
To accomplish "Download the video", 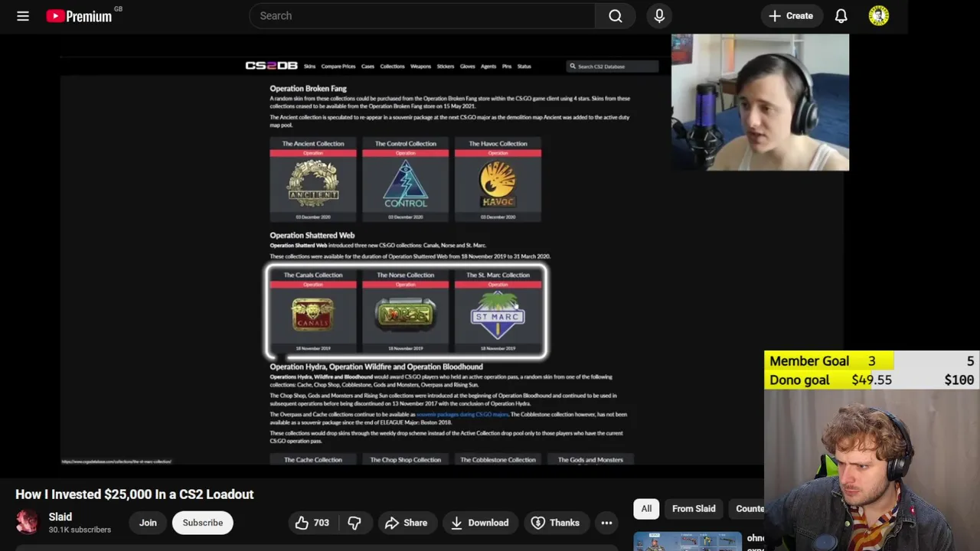I will [x=480, y=523].
